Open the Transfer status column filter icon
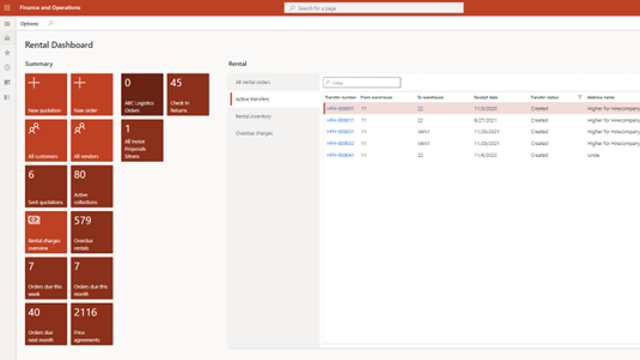Viewport: 640px width, 360px height. [x=580, y=97]
